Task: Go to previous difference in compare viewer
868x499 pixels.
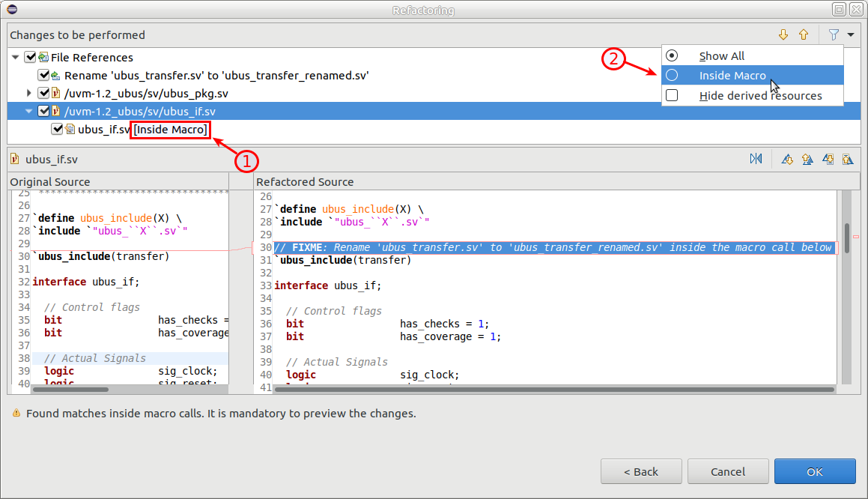Action: click(x=808, y=158)
